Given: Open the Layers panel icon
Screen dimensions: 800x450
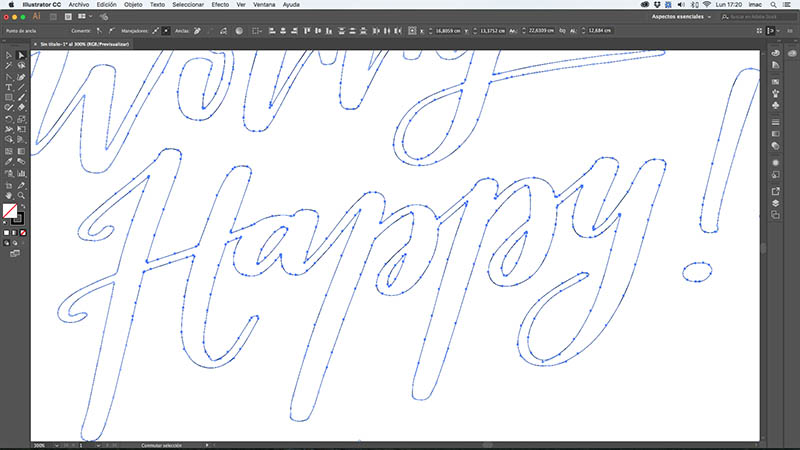Looking at the screenshot, I should (x=775, y=202).
